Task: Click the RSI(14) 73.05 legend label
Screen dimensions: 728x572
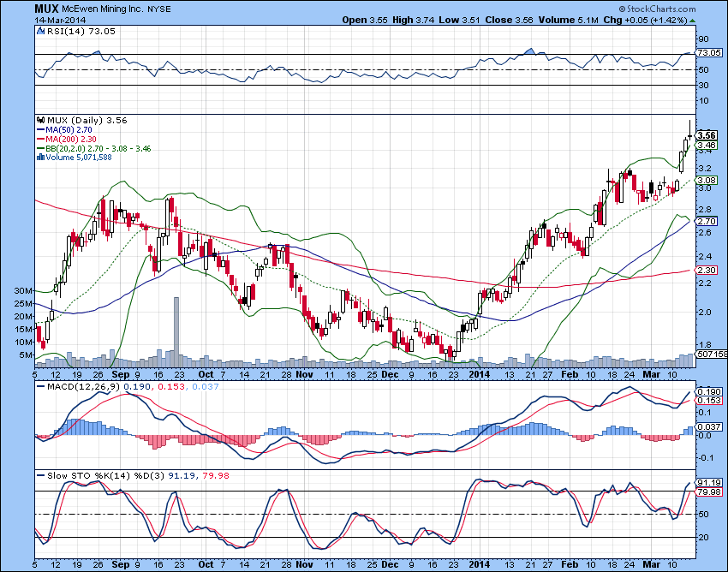Action: [81, 31]
